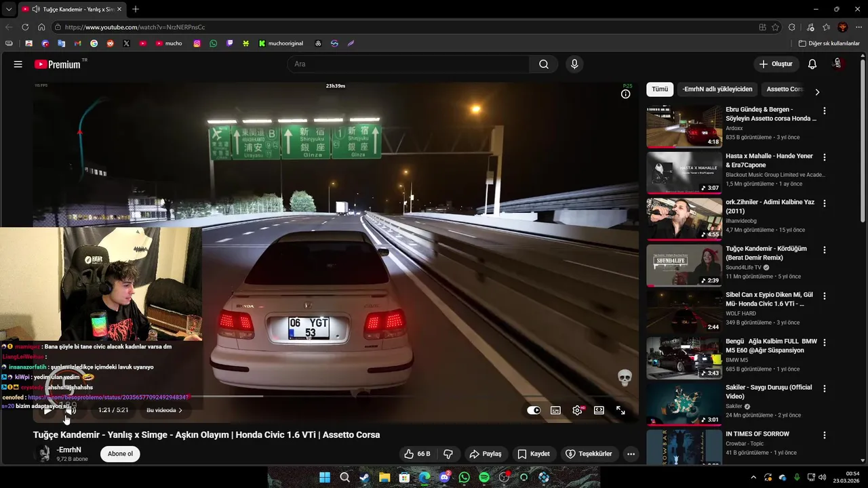Open options for Kördüğüm remix video
The image size is (868, 488).
pyautogui.click(x=825, y=250)
